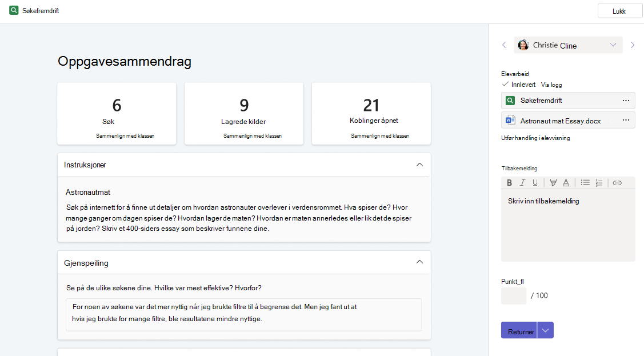Open the Christie Cline student dropdown

[x=568, y=45]
